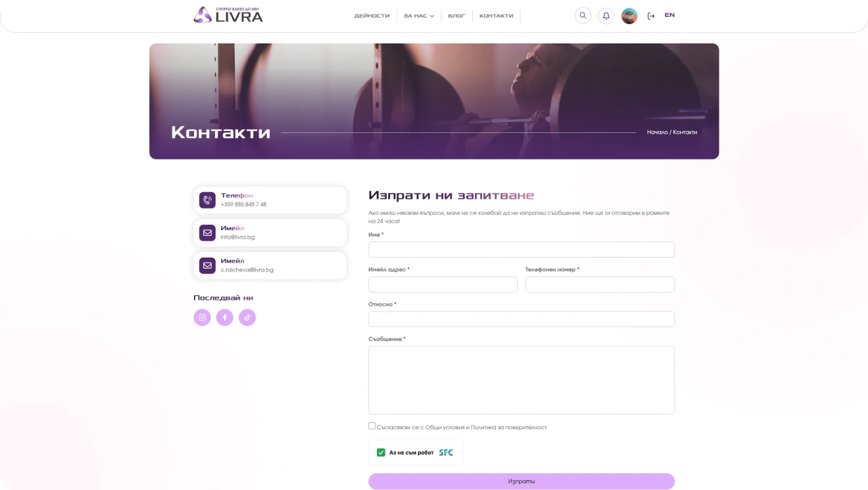868x490 pixels.
Task: Open the Блог menu item
Action: click(457, 16)
